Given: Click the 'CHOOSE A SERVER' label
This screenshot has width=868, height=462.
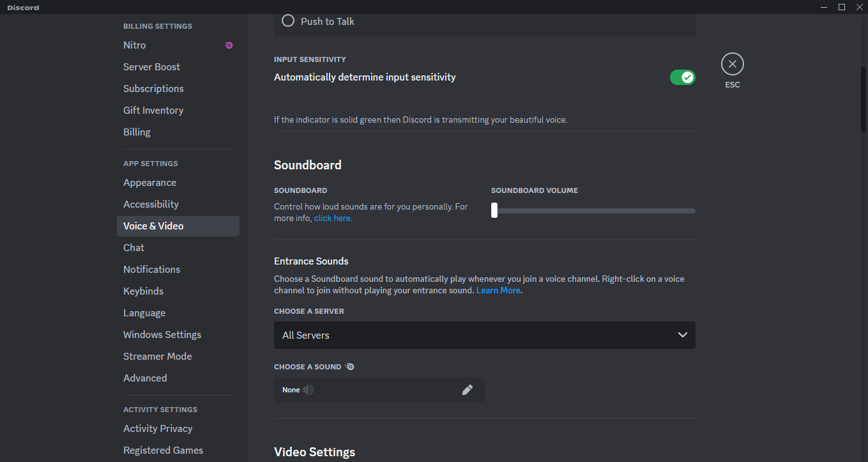Looking at the screenshot, I should coord(309,311).
